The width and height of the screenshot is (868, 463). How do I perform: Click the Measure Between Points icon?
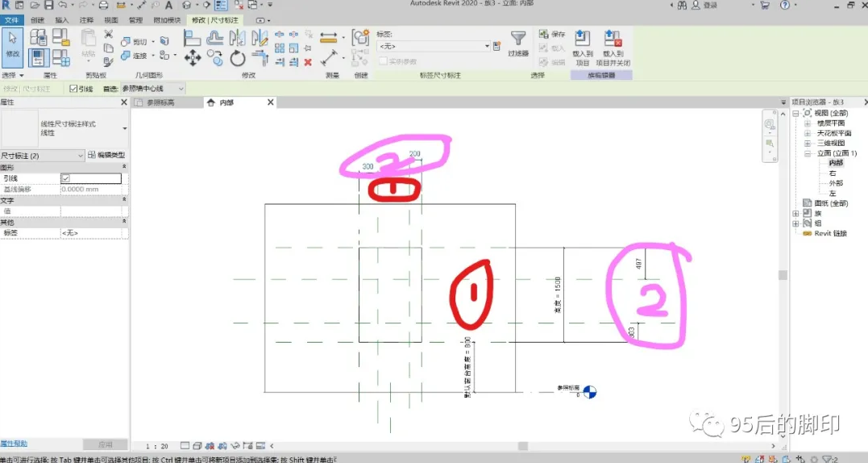click(x=329, y=57)
